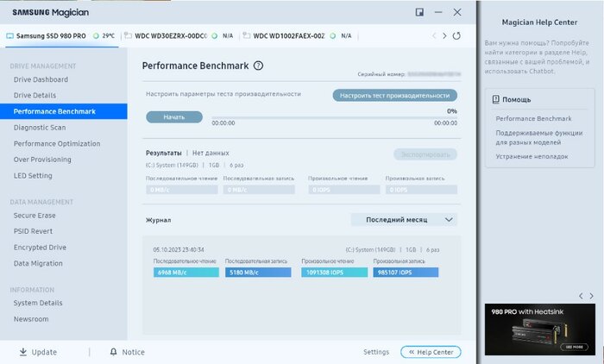
Task: Expand the Последний месяц dropdown
Action: click(404, 220)
